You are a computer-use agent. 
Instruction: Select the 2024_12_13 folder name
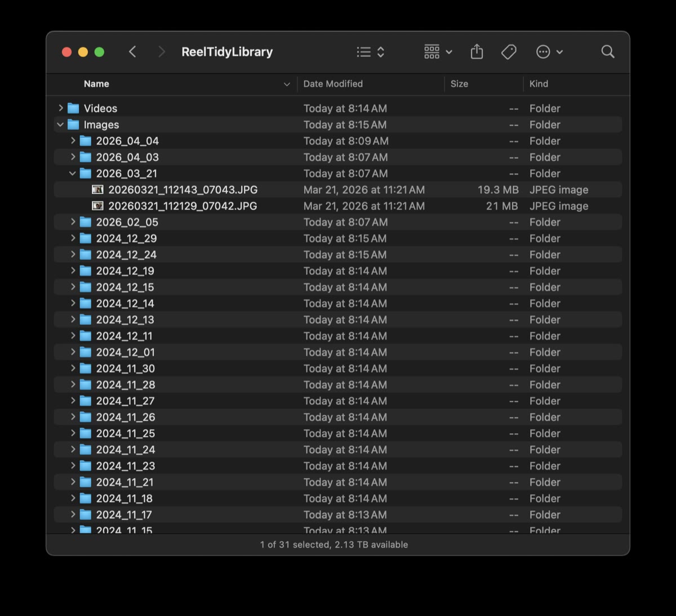coord(125,320)
